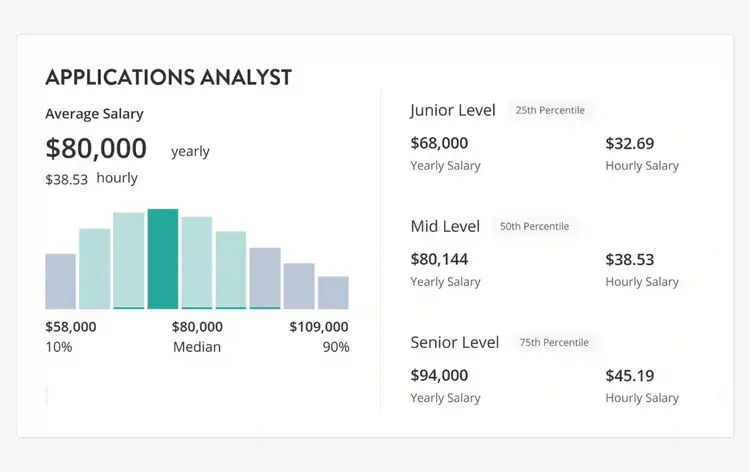Select the leftmost gray histogram bar

point(60,281)
